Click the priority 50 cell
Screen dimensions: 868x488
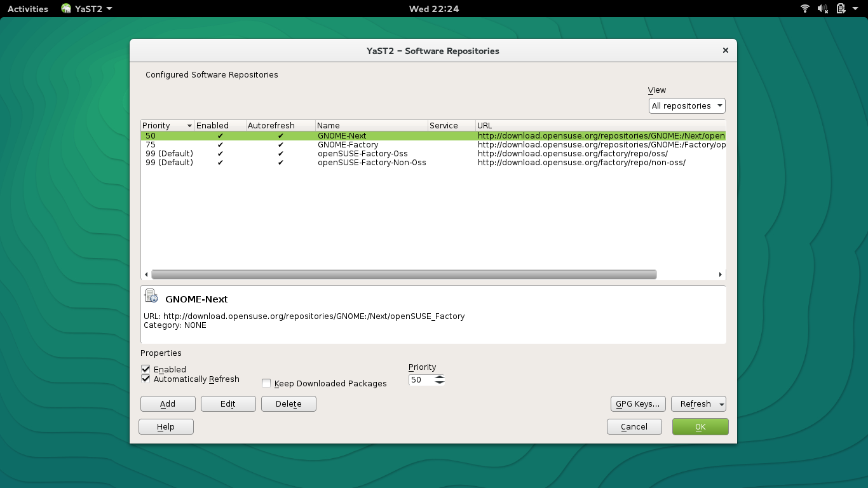click(151, 136)
